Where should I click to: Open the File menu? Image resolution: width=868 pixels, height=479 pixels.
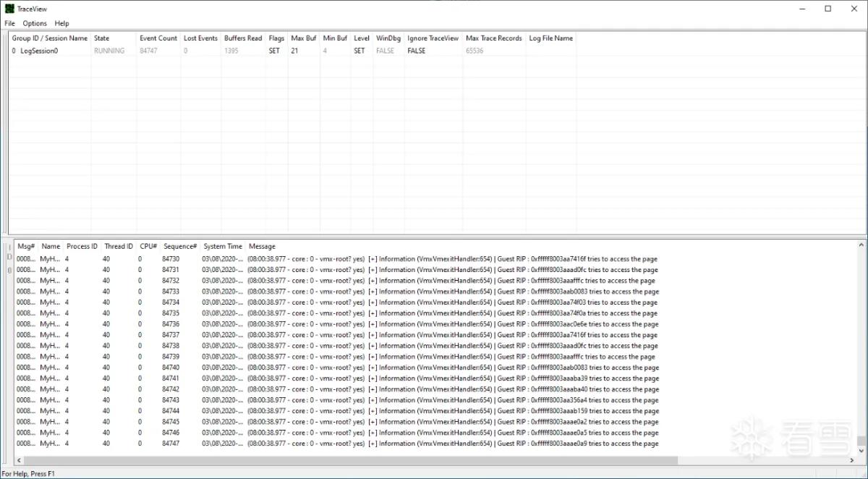click(x=9, y=23)
